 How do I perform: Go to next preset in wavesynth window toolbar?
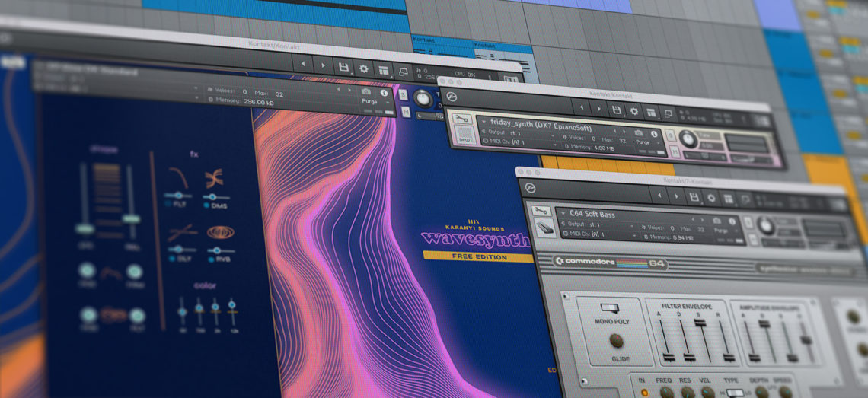(x=324, y=66)
